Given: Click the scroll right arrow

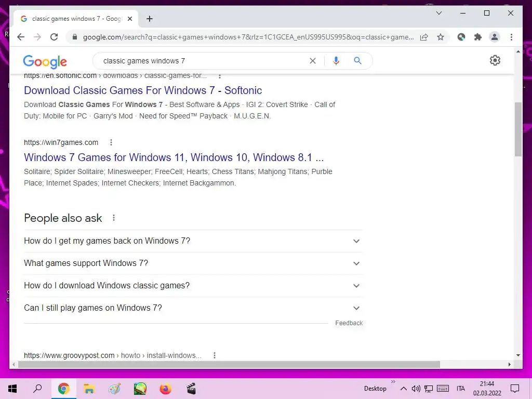Looking at the screenshot, I should coord(509,364).
